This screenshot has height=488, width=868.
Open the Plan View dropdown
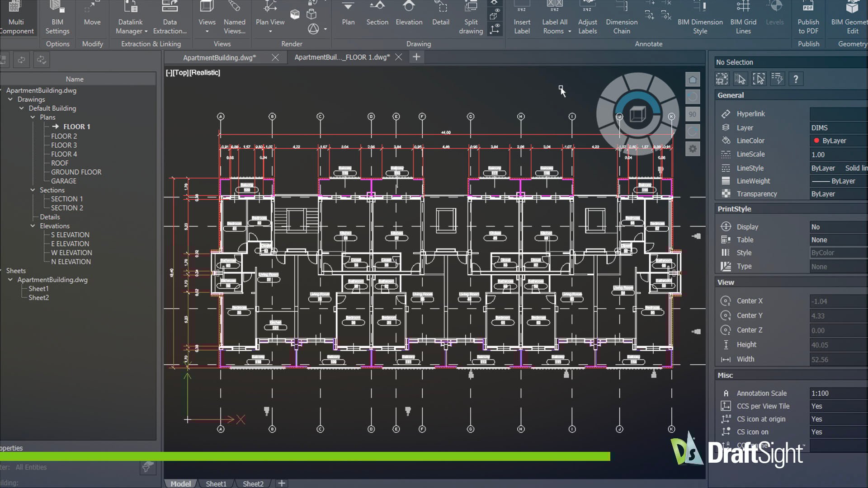click(270, 32)
